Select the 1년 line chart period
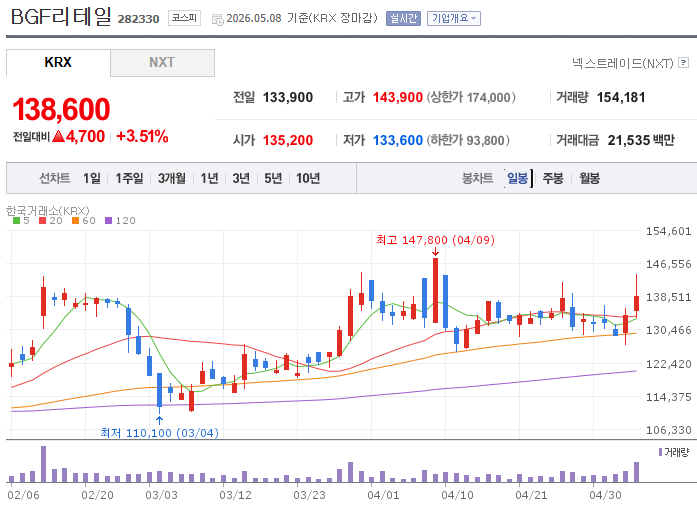The height and width of the screenshot is (506, 697). (209, 178)
